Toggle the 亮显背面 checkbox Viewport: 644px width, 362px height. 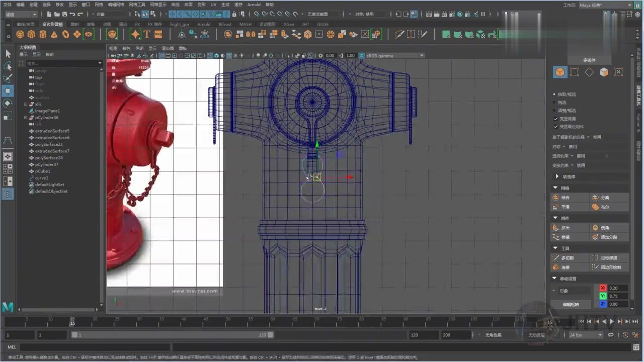(x=555, y=119)
